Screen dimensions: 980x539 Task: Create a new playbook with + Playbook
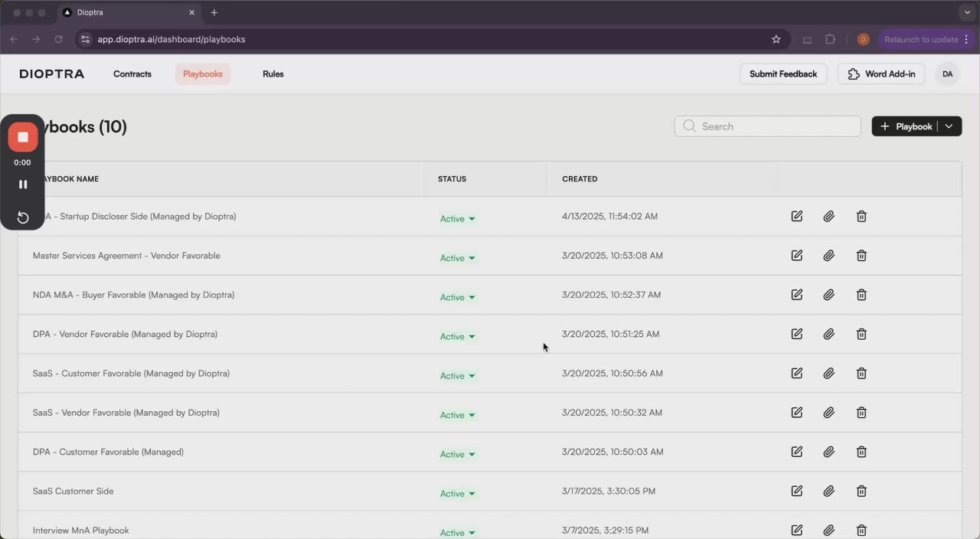pos(906,126)
